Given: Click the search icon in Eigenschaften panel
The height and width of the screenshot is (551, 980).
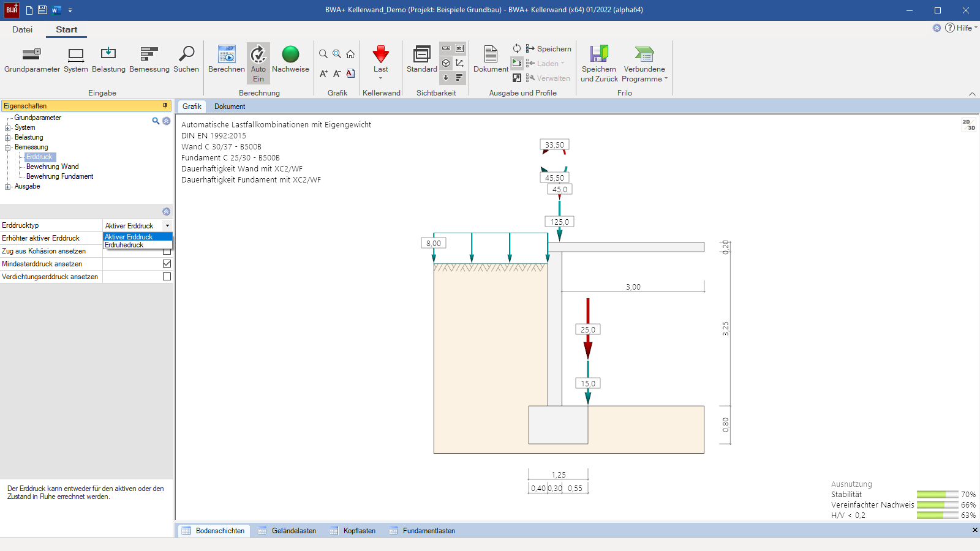Looking at the screenshot, I should (156, 121).
